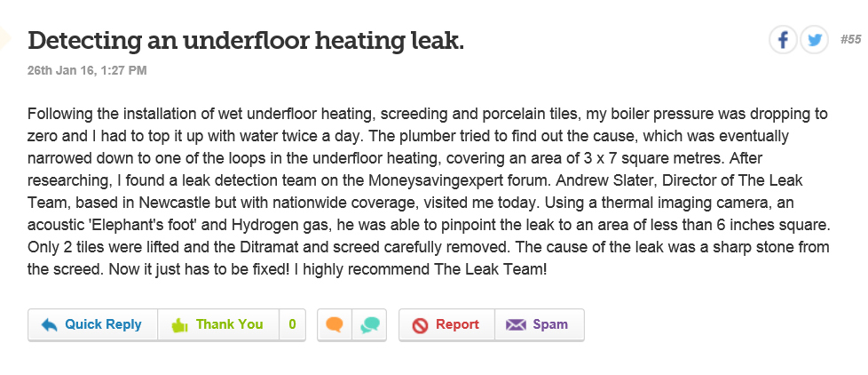The height and width of the screenshot is (375, 868).
Task: View the thanks count showing 0
Action: (292, 324)
